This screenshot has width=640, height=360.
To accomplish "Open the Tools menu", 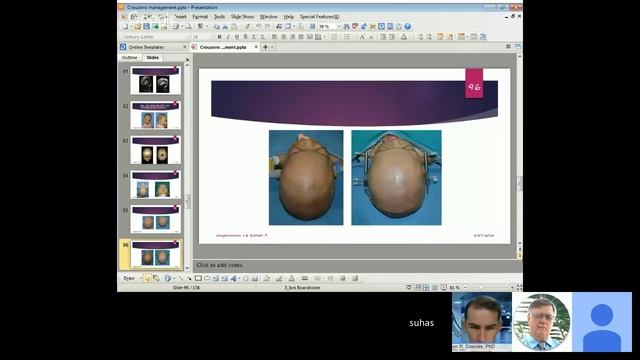I will pyautogui.click(x=220, y=17).
